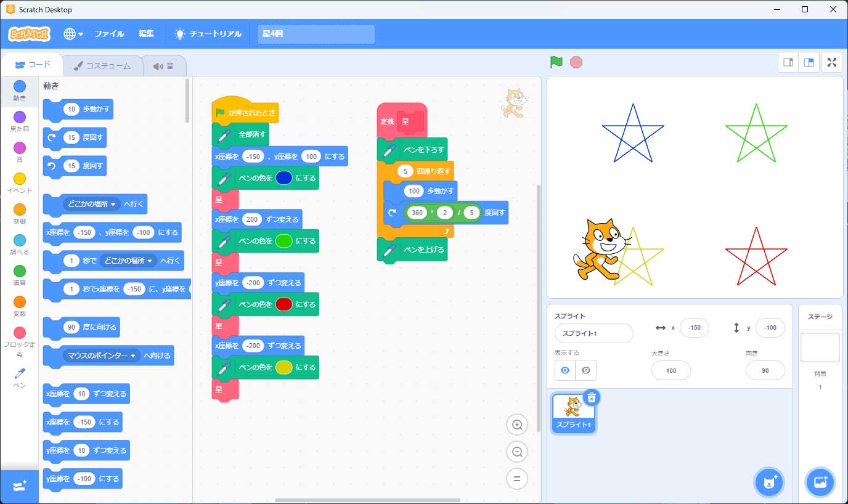The image size is (848, 504).
Task: Switch to the small stage layout
Action: (x=788, y=62)
